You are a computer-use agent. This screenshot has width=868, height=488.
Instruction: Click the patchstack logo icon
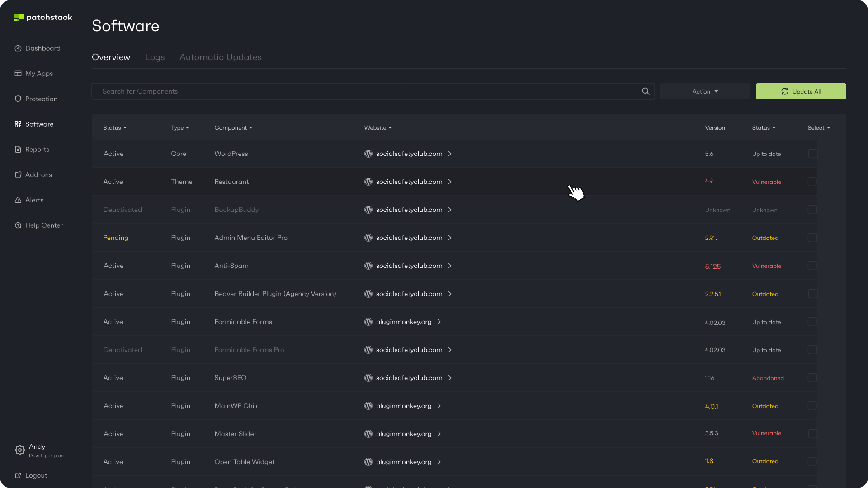click(19, 18)
